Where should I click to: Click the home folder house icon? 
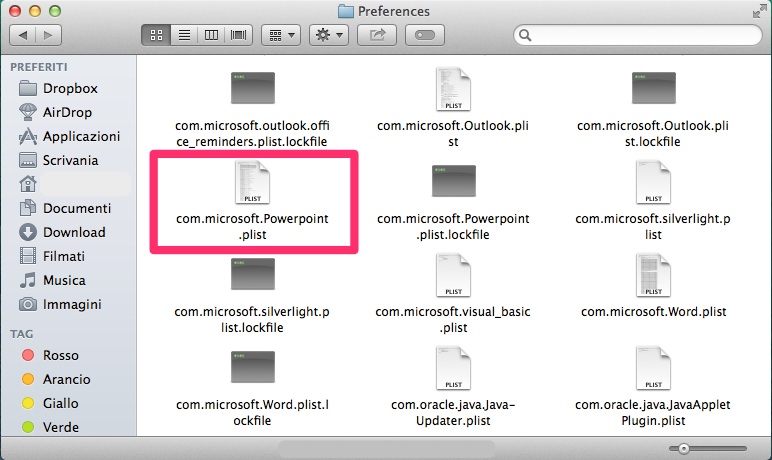click(x=28, y=184)
